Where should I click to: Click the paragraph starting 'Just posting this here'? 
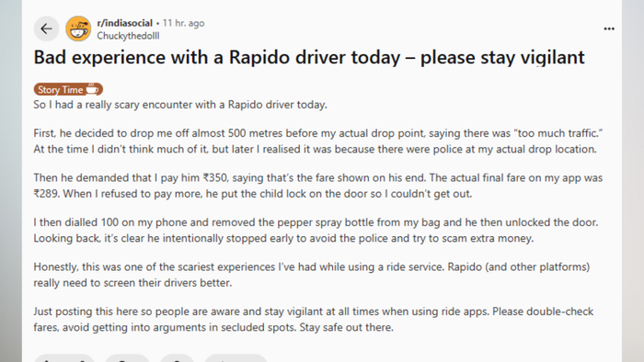314,320
